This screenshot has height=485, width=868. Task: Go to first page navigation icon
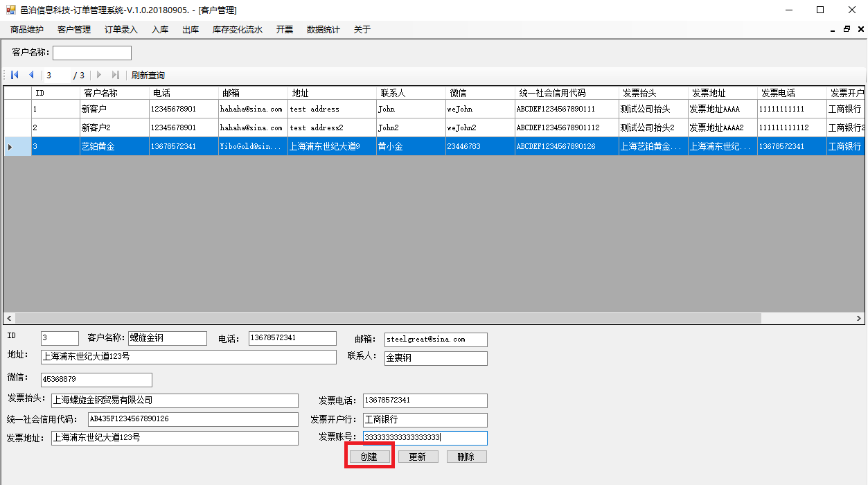15,75
